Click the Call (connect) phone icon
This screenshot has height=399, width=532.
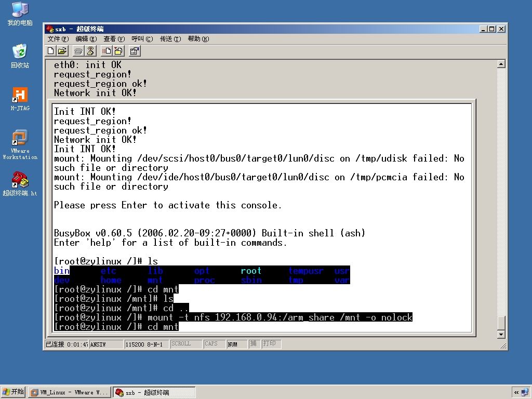coord(78,51)
